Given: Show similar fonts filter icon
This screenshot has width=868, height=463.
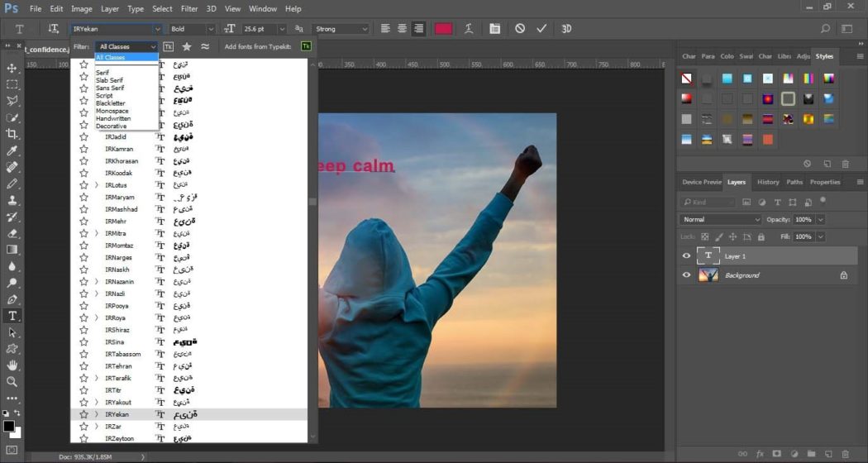Looking at the screenshot, I should [205, 46].
